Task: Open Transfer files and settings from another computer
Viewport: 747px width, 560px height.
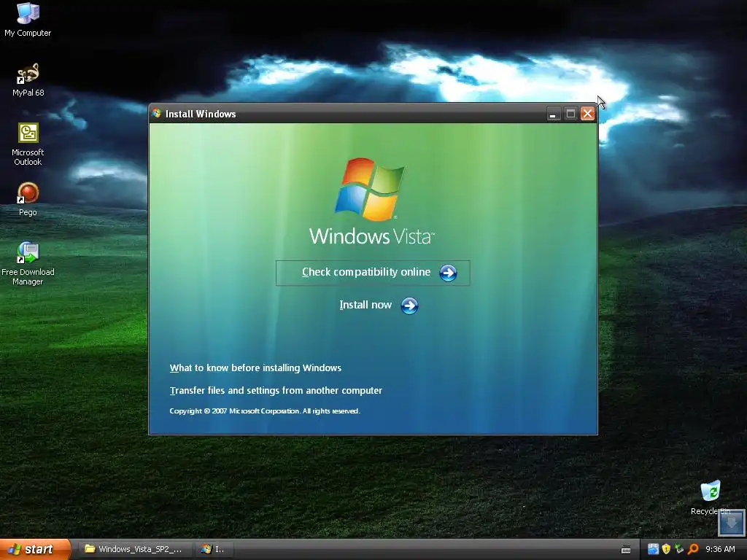Action: point(276,391)
